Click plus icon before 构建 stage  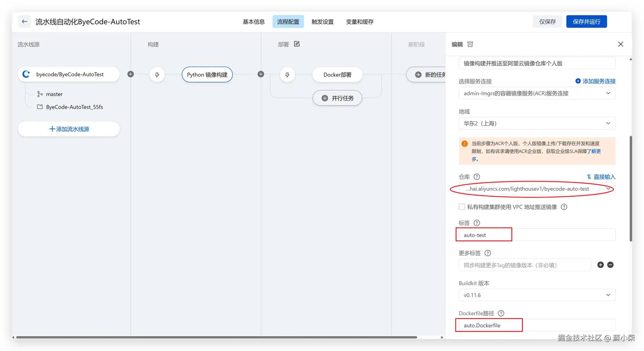(x=130, y=74)
